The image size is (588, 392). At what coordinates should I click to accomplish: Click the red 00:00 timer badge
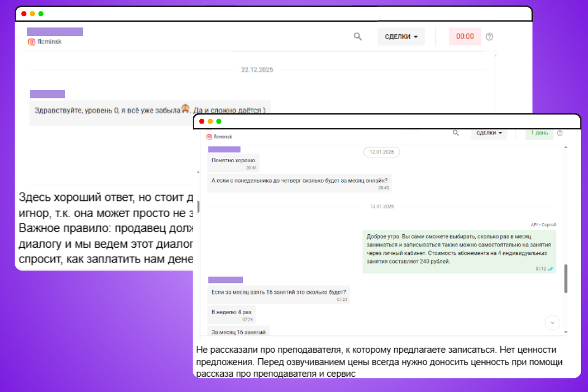click(464, 36)
